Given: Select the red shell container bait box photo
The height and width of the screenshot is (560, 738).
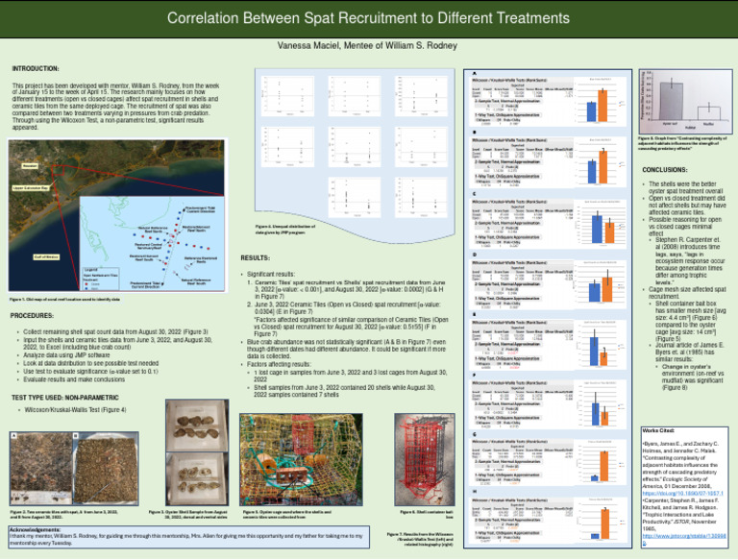Looking at the screenshot, I should point(425,460).
